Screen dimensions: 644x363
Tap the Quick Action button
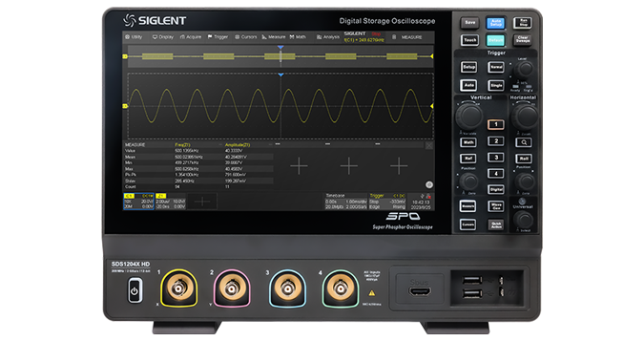pyautogui.click(x=496, y=224)
